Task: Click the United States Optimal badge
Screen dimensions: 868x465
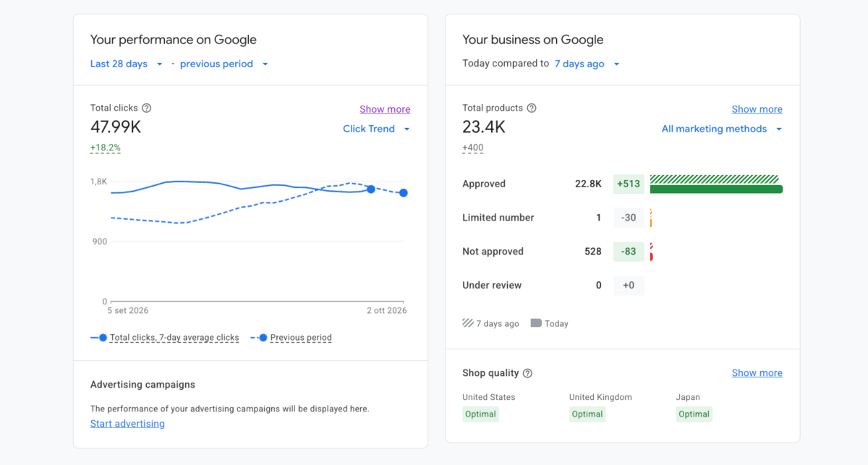Action: click(481, 414)
